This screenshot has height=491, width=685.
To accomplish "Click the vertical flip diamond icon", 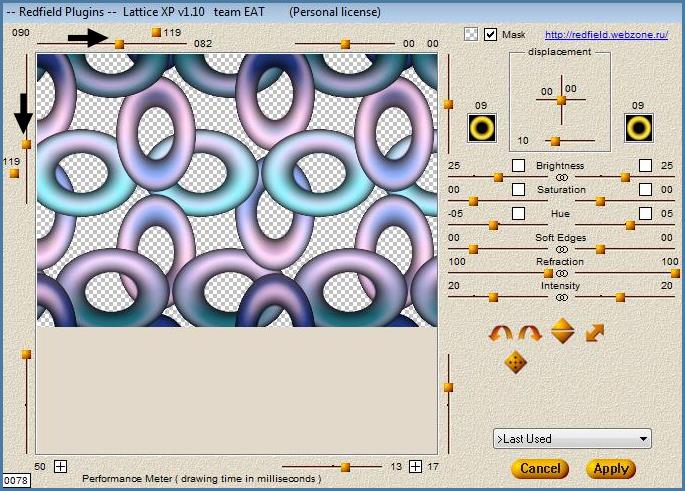I will (x=562, y=331).
